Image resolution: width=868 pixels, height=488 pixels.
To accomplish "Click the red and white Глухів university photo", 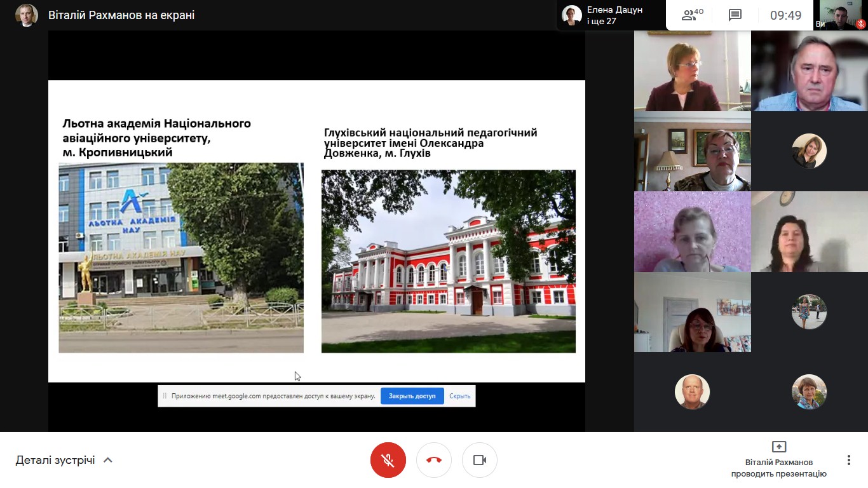I will [x=448, y=261].
